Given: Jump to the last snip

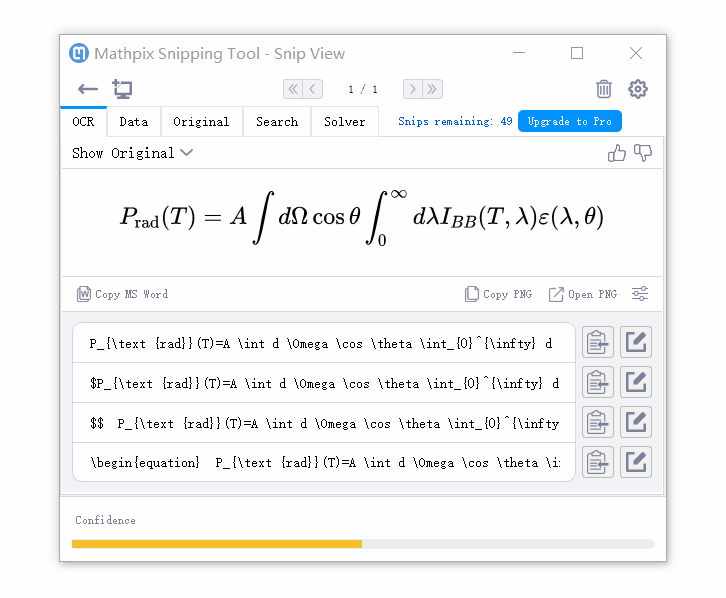Looking at the screenshot, I should pyautogui.click(x=432, y=89).
